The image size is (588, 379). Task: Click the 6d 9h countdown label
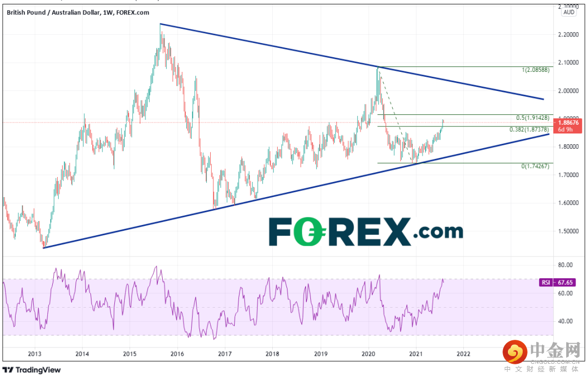[565, 130]
